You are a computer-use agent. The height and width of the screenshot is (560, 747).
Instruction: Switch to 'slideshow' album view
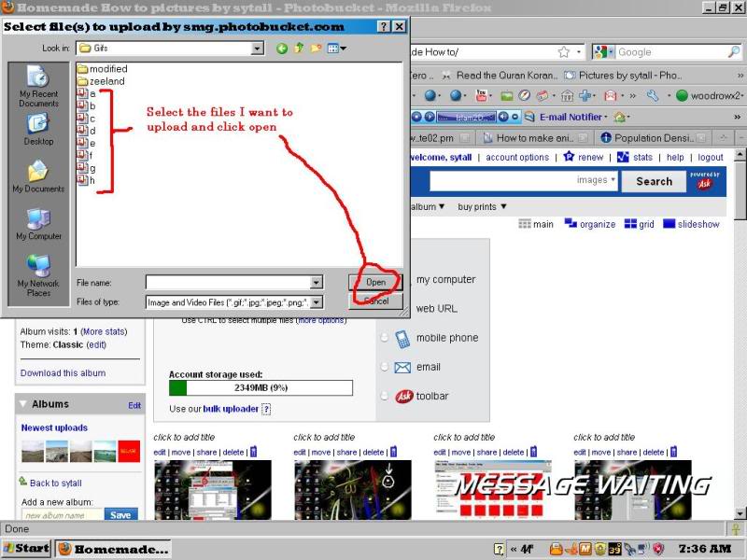691,224
